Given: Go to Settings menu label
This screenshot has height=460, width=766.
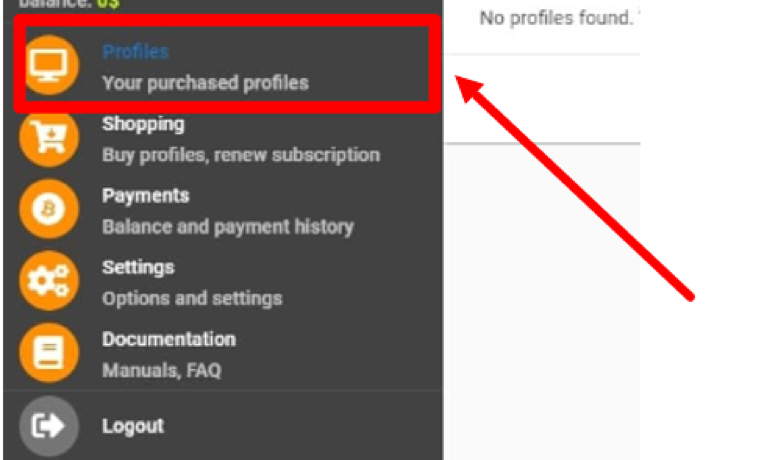Looking at the screenshot, I should coord(138,268).
